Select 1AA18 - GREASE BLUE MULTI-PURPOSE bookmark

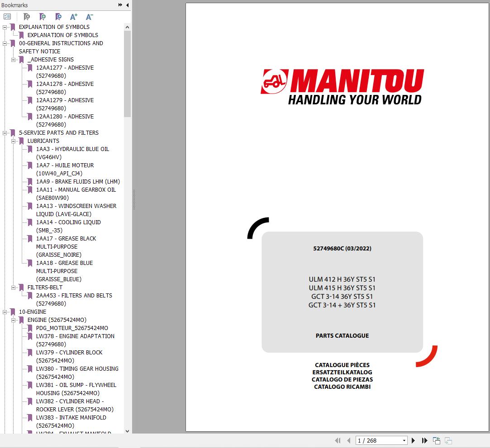[x=64, y=271]
